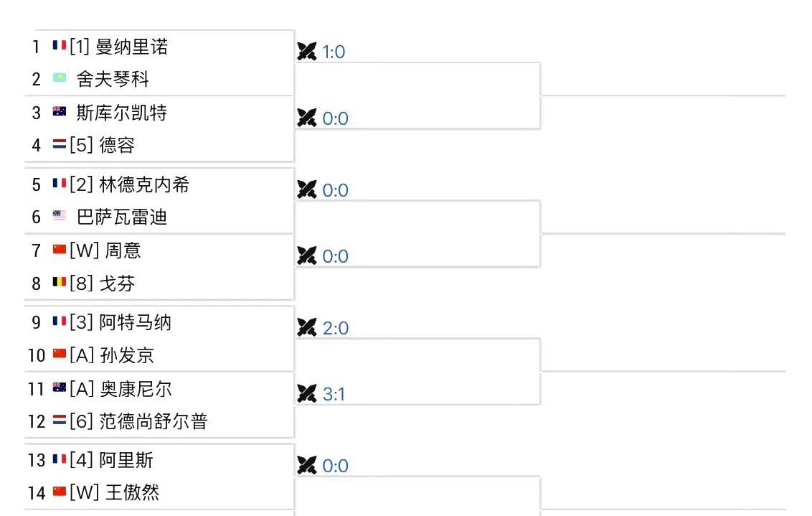Select player [W] 周意

pos(105,250)
